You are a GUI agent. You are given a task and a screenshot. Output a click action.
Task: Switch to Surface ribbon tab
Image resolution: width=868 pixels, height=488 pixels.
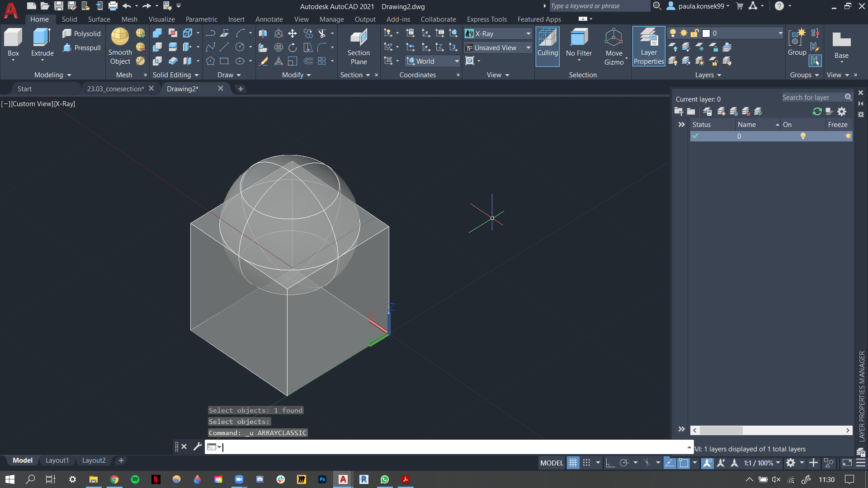99,19
